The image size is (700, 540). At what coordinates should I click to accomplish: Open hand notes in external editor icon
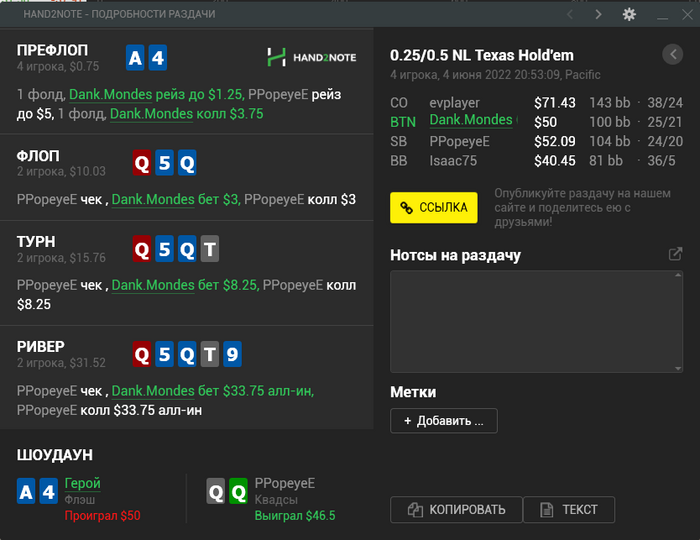[675, 254]
